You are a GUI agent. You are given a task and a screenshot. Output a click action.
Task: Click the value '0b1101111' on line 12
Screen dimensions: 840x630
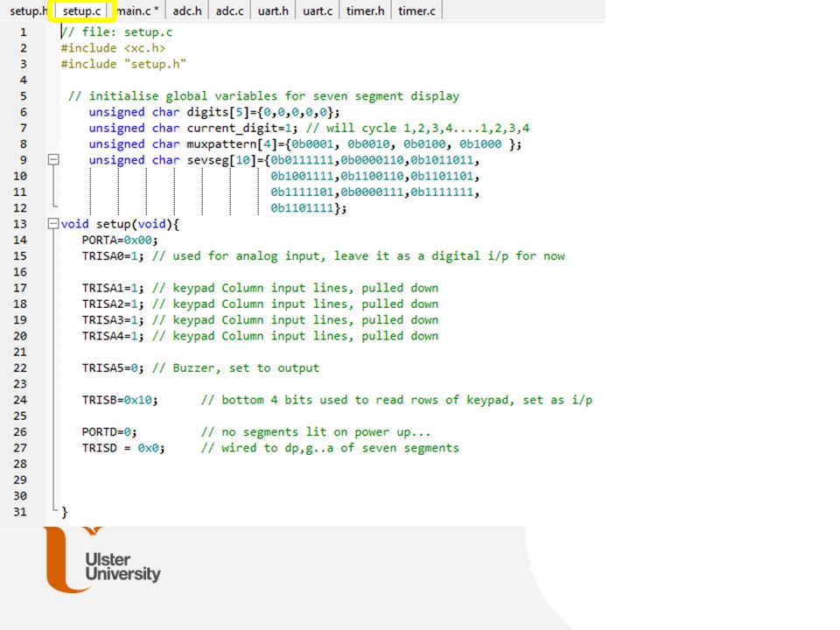tap(302, 208)
